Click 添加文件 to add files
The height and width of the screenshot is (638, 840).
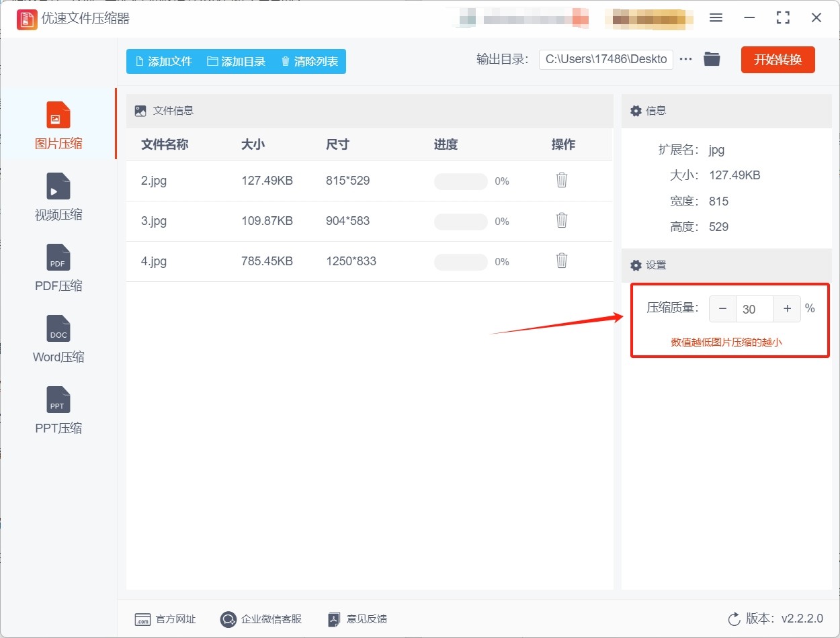coord(164,61)
